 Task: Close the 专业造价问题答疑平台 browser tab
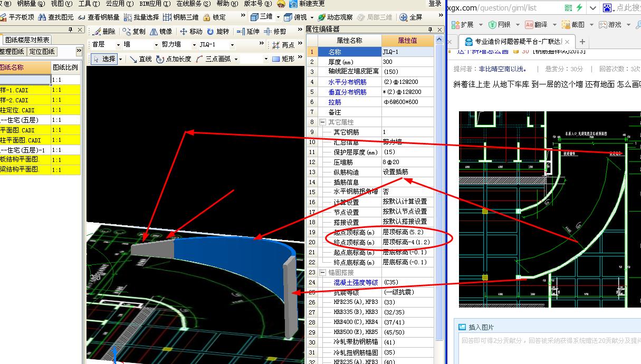pos(568,42)
